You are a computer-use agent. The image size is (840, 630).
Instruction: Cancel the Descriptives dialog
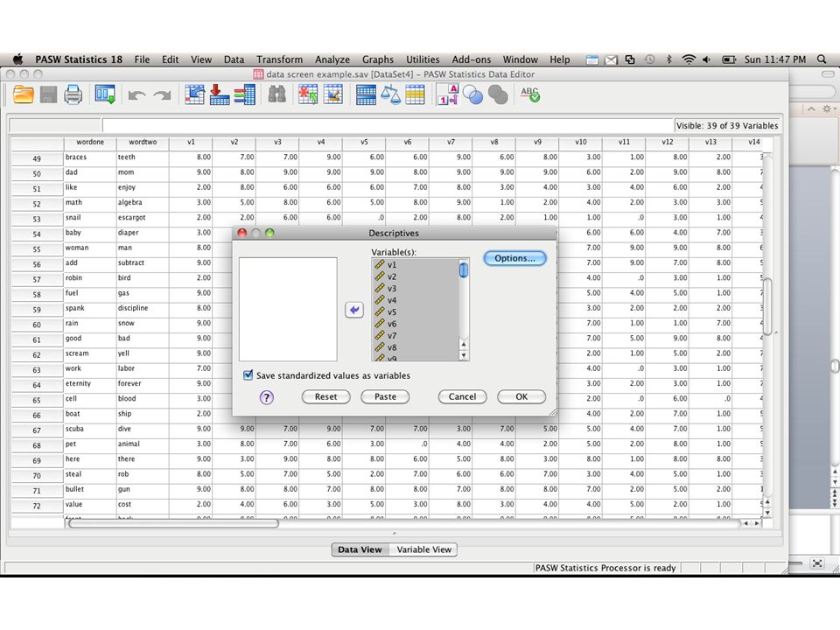click(x=462, y=396)
